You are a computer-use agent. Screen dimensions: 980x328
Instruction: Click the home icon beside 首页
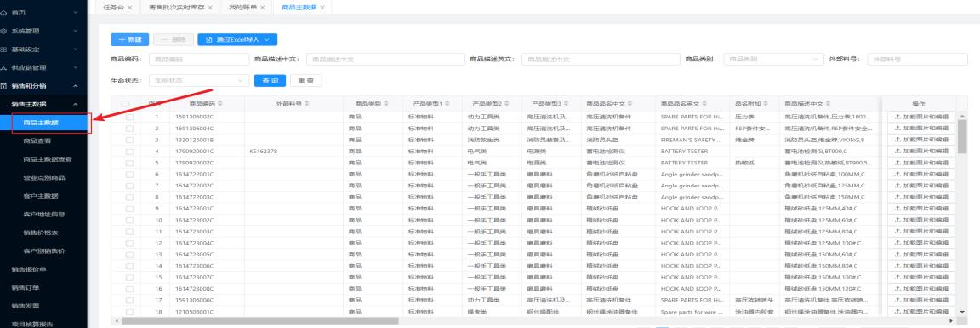[3, 12]
